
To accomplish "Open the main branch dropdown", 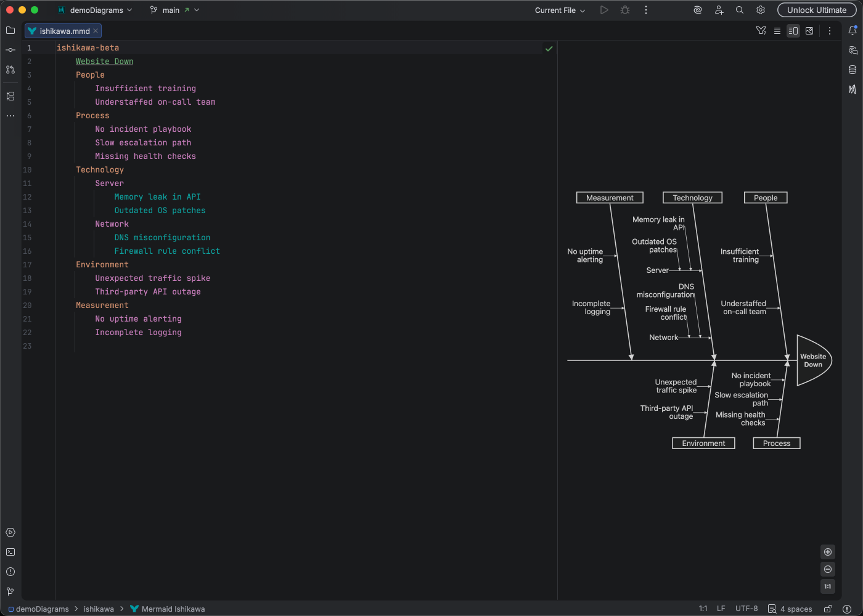I will 174,10.
